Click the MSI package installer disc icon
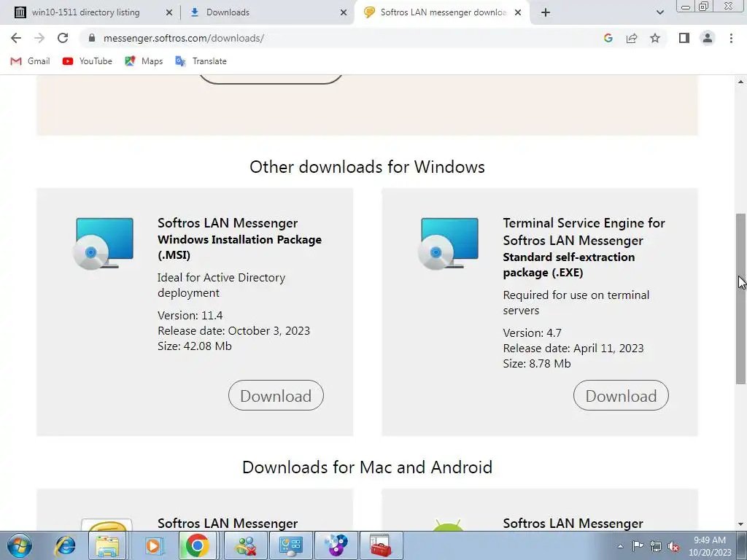 pyautogui.click(x=104, y=244)
